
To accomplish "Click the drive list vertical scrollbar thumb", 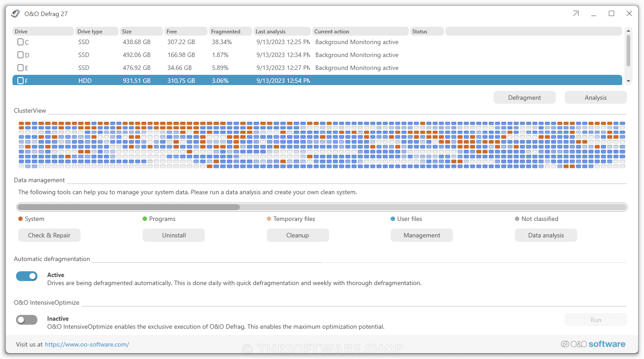I will tap(629, 50).
